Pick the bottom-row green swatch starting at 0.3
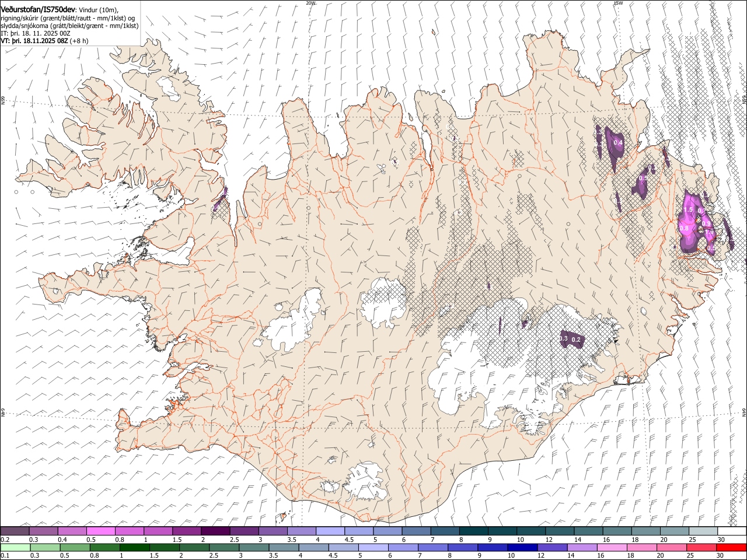Viewport: 747px width, 560px height. (x=45, y=547)
